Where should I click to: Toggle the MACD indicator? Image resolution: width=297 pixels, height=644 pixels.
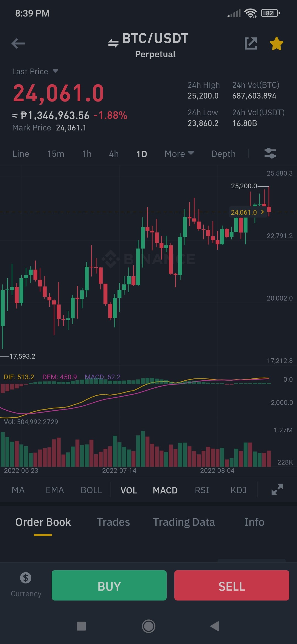[165, 490]
